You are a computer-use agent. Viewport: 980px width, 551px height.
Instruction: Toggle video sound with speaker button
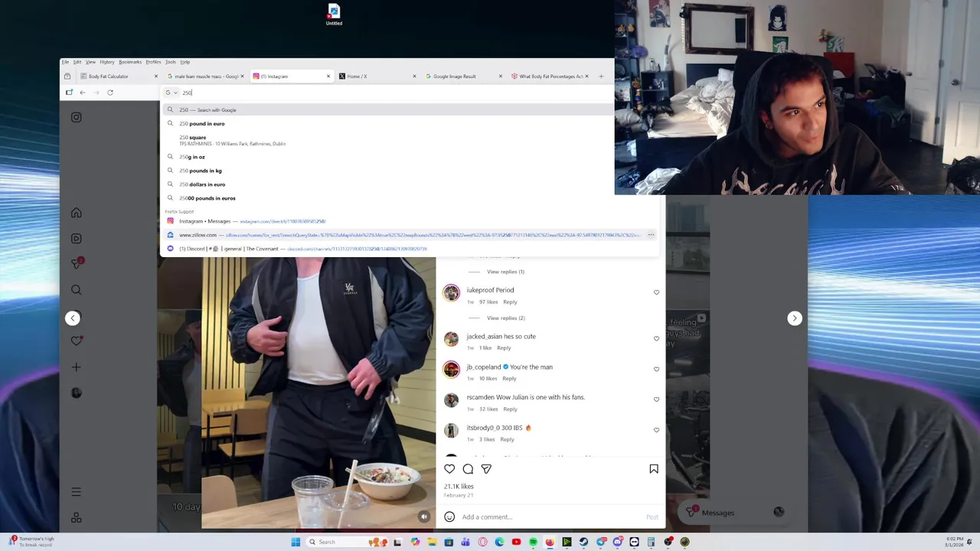coord(424,517)
